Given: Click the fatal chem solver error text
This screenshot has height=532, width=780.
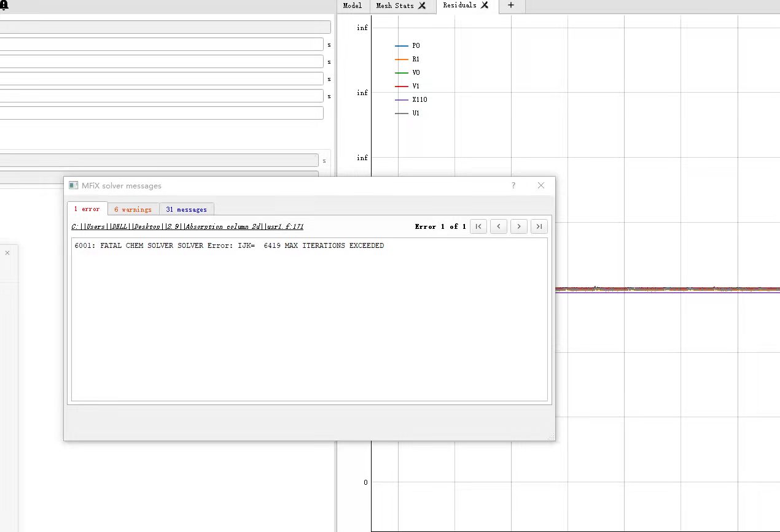Looking at the screenshot, I should 228,245.
